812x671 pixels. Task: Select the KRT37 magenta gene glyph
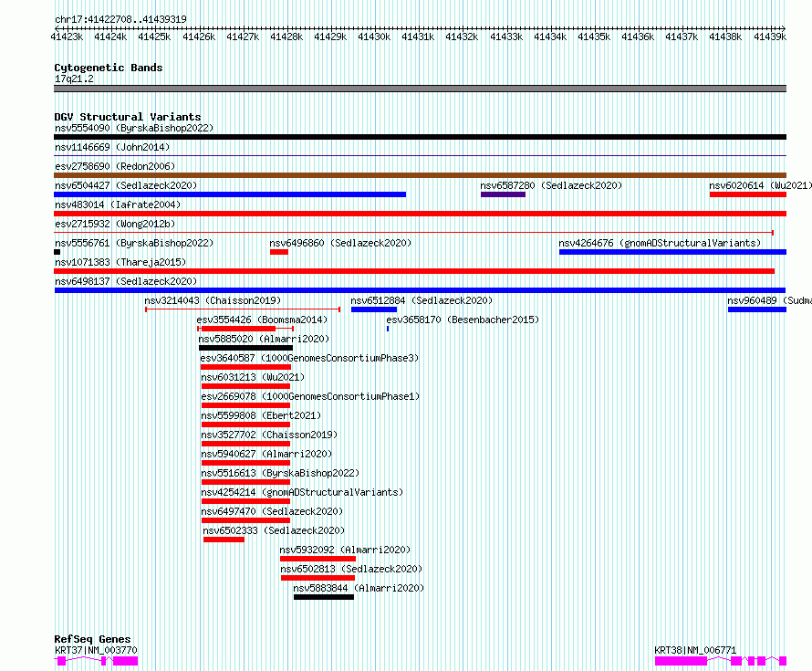pos(96,661)
